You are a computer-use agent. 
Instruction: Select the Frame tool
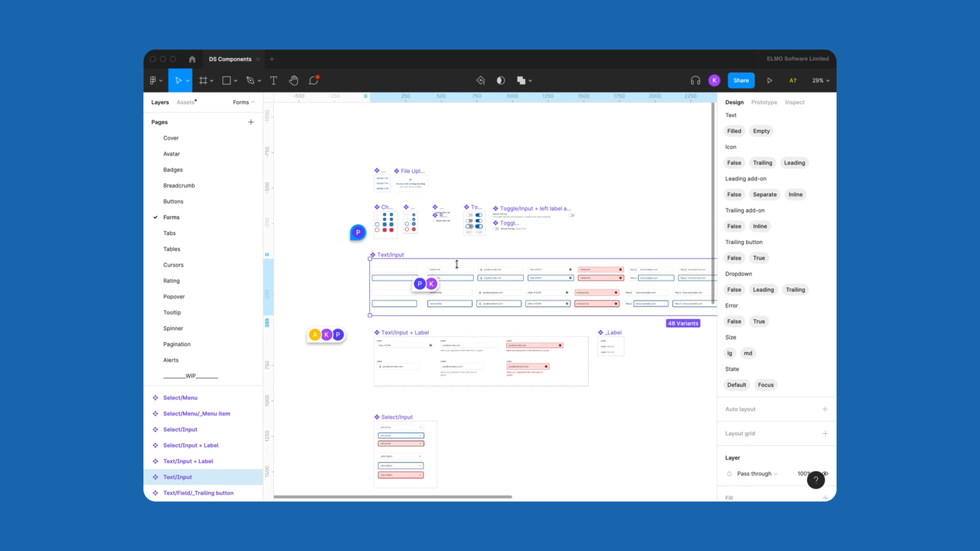click(203, 80)
